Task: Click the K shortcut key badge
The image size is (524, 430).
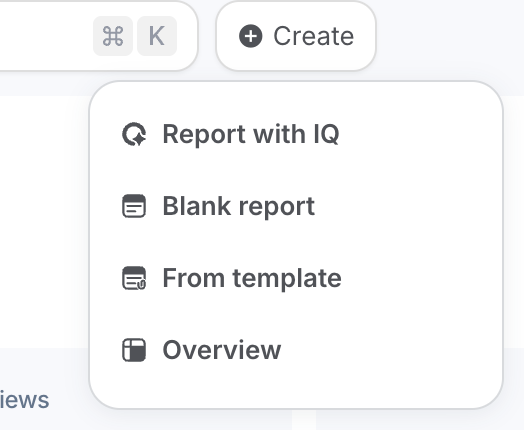Action: tap(157, 36)
